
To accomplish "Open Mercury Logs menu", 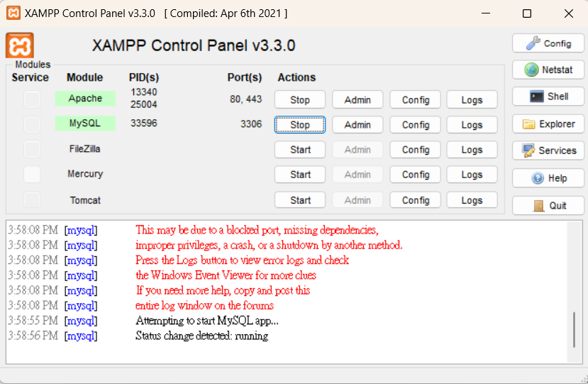I will (472, 175).
